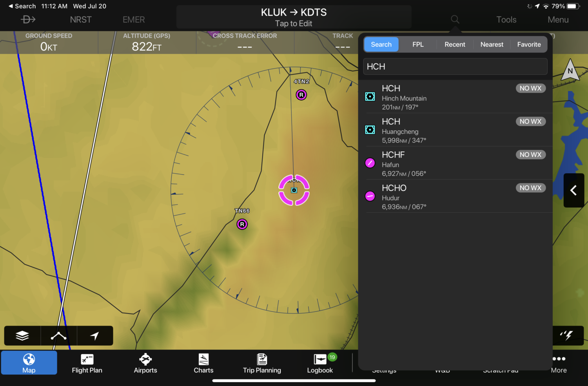Switch to the Nearest tab
Viewport: 588px width, 386px height.
click(492, 44)
